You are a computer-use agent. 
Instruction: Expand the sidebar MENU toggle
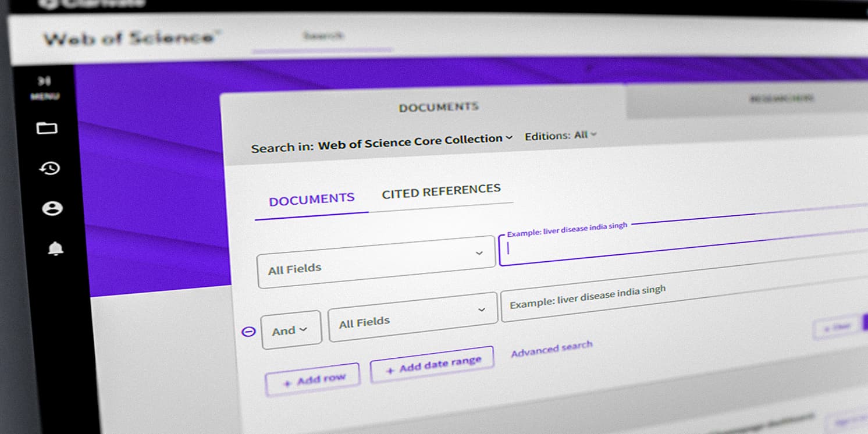(45, 88)
